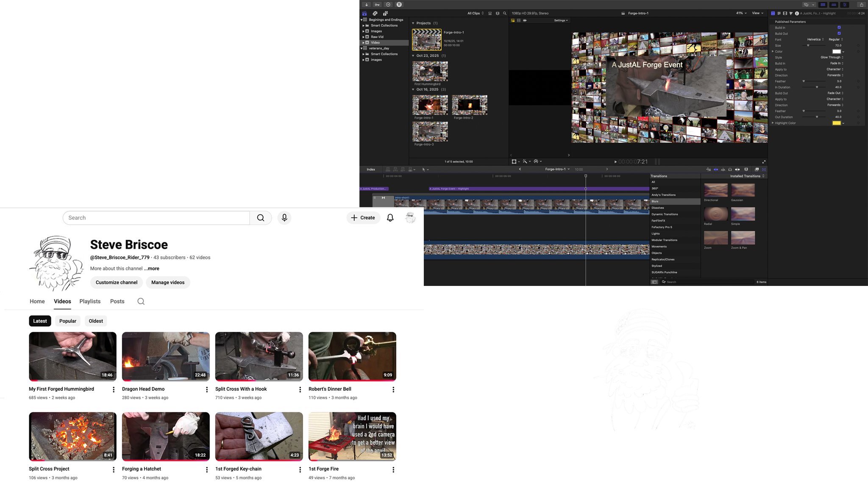Open the viewer zoom 41% dropdown
Screen dimensions: 868x488
[x=741, y=13]
